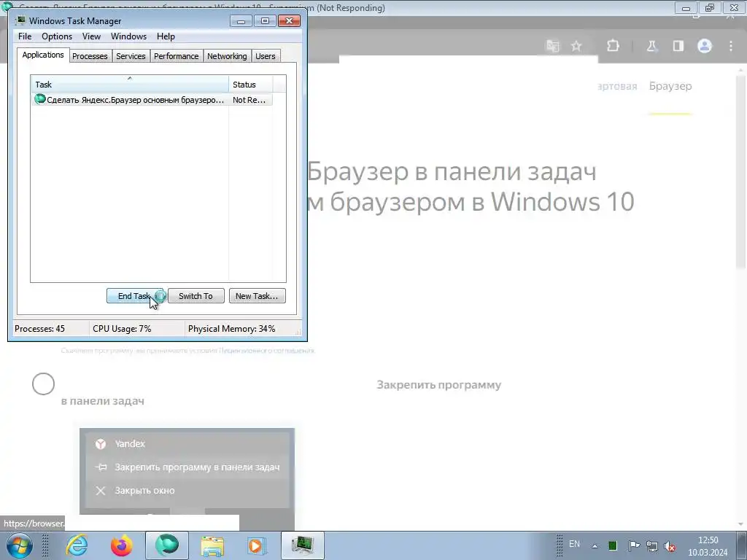The height and width of the screenshot is (560, 747).
Task: Toggle the browser side panel icon
Action: click(x=678, y=46)
